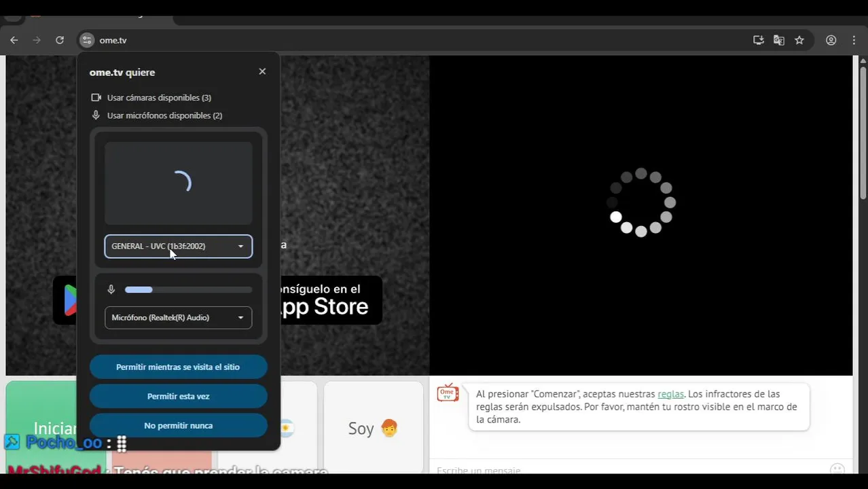
Task: Click the microphone icon beside 'Usar micrófonos disponibles'
Action: tap(96, 115)
